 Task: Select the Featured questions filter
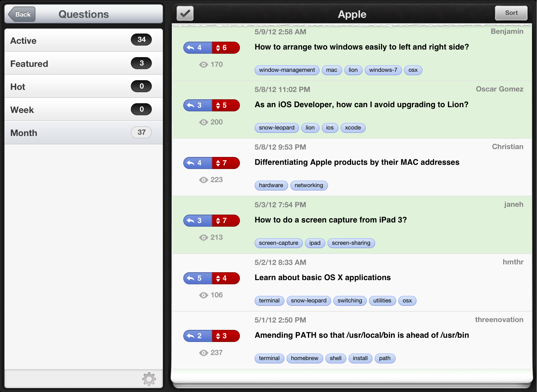tap(80, 64)
